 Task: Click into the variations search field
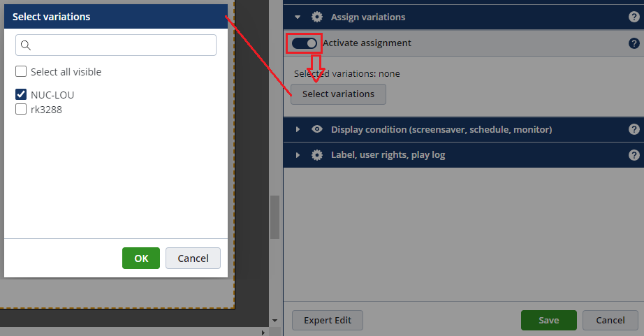pos(122,45)
